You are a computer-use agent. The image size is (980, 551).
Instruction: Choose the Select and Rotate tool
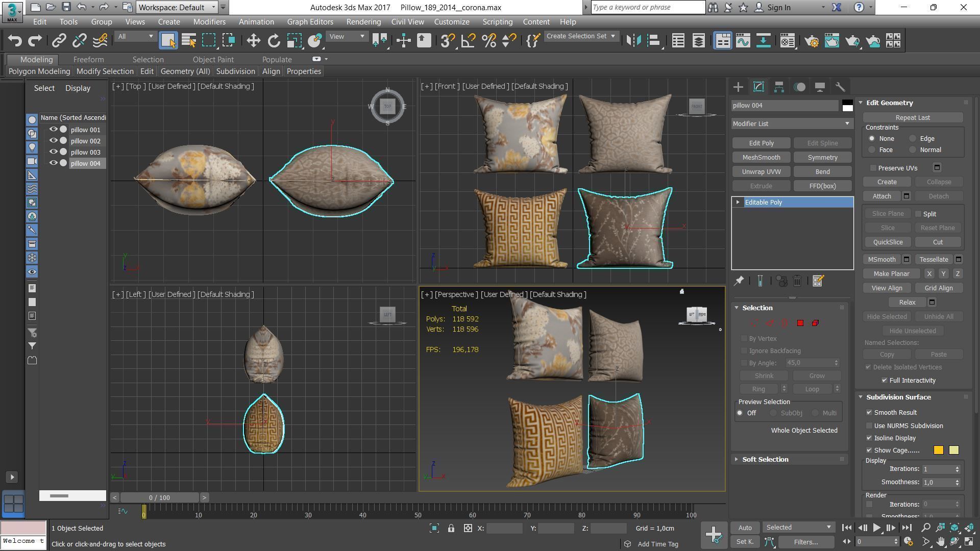click(274, 41)
